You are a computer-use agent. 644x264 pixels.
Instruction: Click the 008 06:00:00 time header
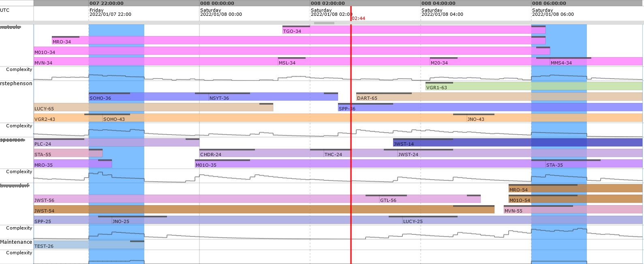coord(549,3)
